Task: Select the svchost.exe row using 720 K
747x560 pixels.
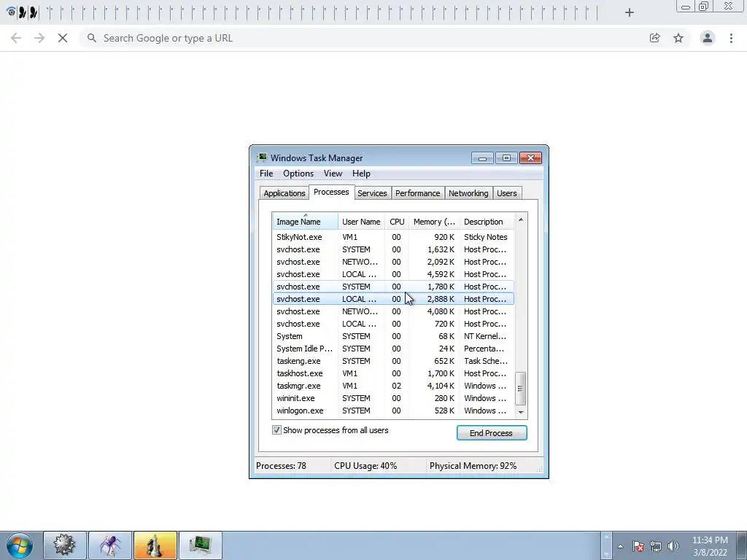Action: [x=393, y=324]
